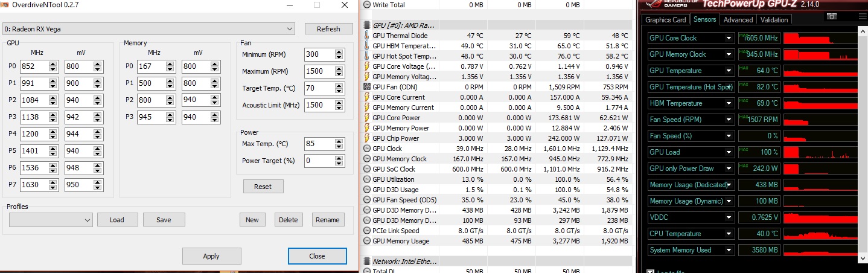Click the GPU SoC Clock row icon

(x=367, y=169)
